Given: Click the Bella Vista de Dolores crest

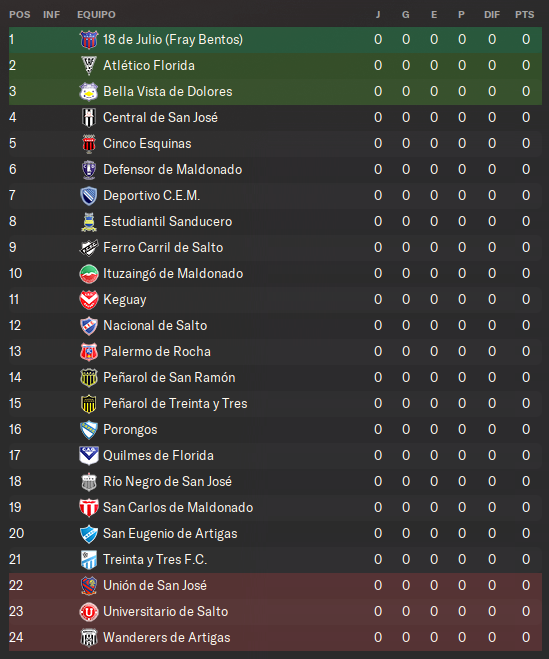Looking at the screenshot, I should click(x=89, y=92).
